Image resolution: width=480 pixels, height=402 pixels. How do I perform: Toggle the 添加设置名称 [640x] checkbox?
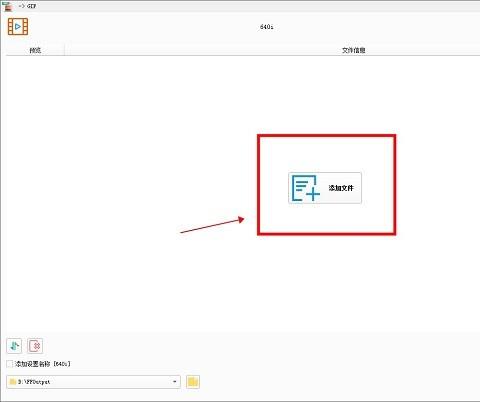(10, 364)
